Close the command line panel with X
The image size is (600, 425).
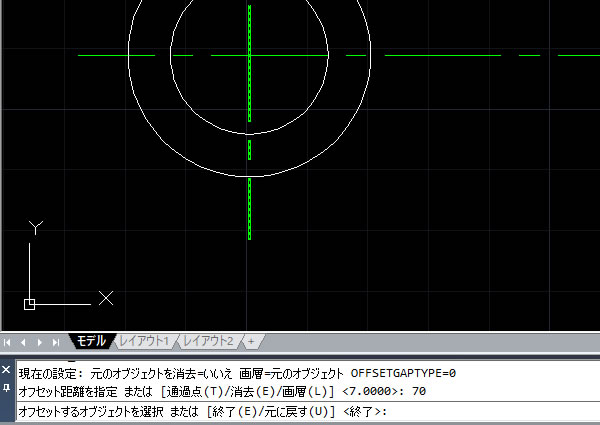tap(6, 370)
